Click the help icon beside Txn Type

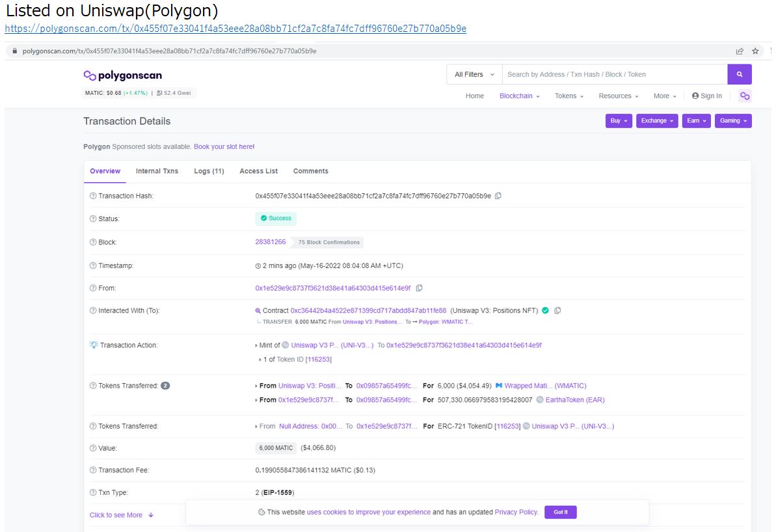pos(92,492)
